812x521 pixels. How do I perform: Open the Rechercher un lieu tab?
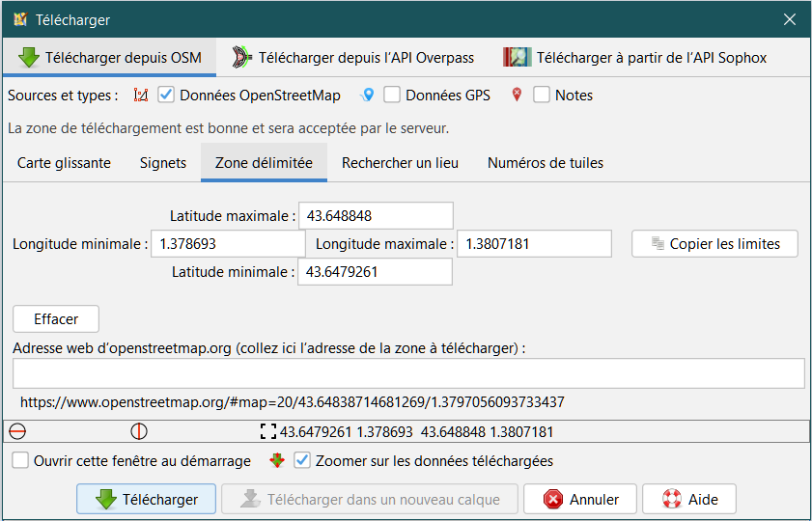400,163
